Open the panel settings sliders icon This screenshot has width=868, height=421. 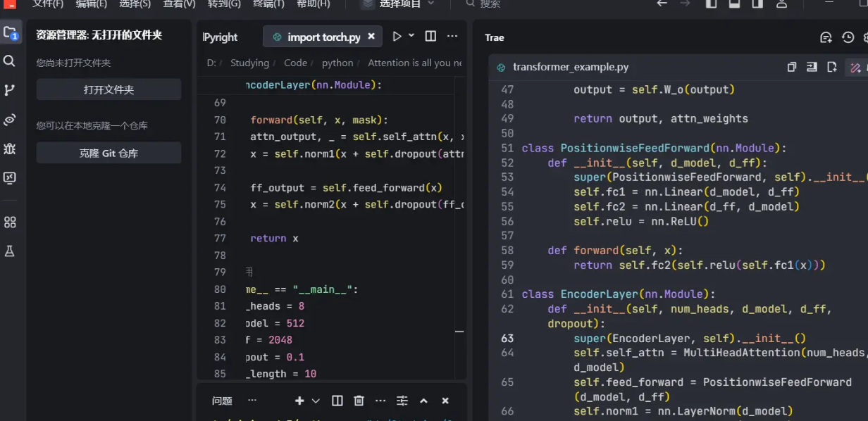point(402,401)
